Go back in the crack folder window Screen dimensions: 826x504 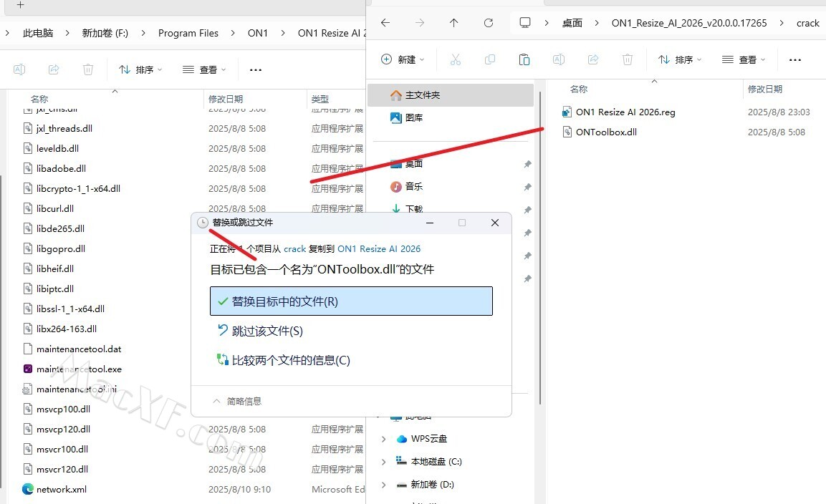click(385, 23)
